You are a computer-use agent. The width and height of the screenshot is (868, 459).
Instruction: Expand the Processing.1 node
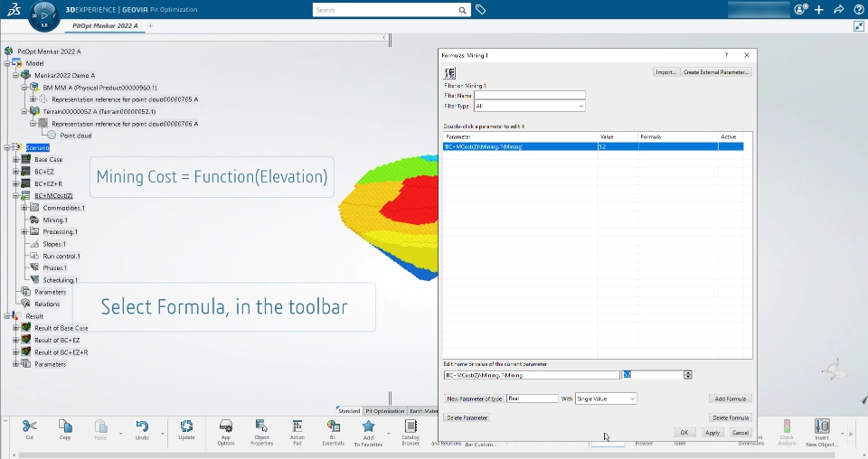click(24, 231)
